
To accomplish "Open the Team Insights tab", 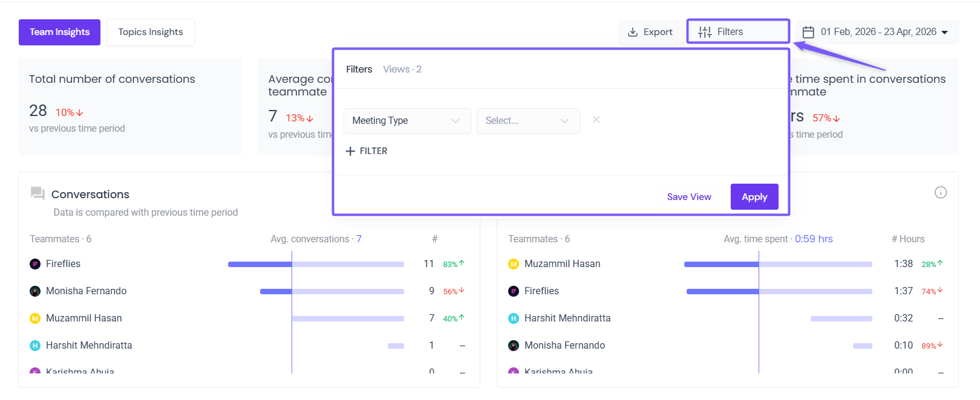I will coord(59,32).
